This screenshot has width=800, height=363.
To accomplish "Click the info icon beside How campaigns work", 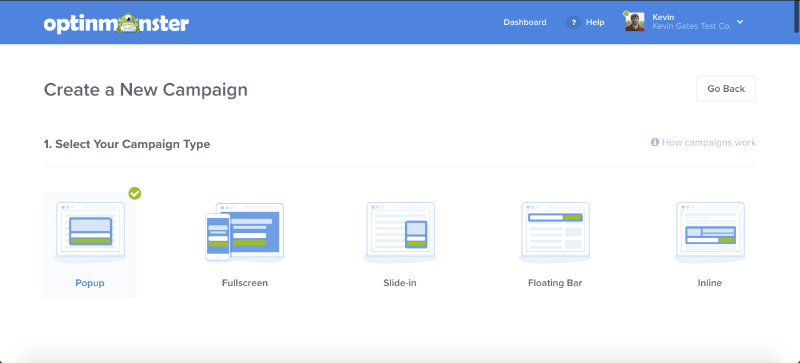I will tap(655, 142).
